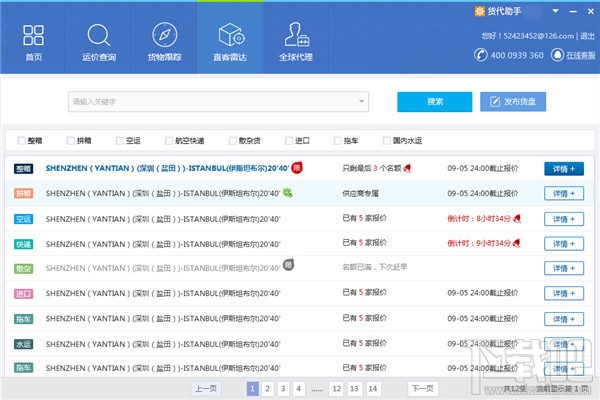Click the phone icon beside 400 0939 360
Image resolution: width=600 pixels, height=400 pixels.
481,55
